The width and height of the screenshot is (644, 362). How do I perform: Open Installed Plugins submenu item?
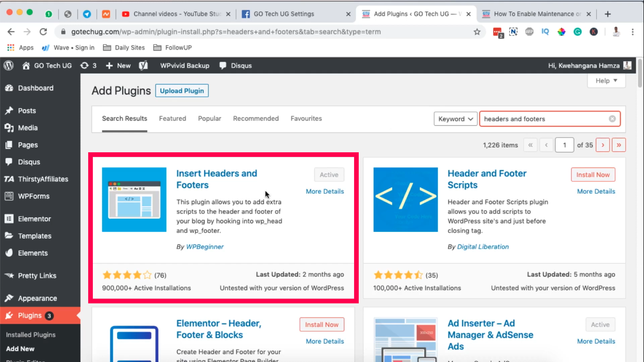click(x=31, y=335)
